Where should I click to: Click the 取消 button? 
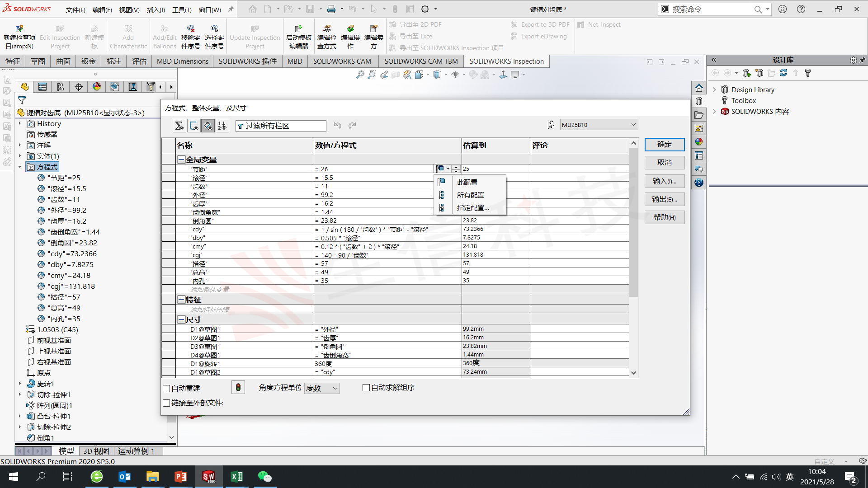pyautogui.click(x=665, y=163)
